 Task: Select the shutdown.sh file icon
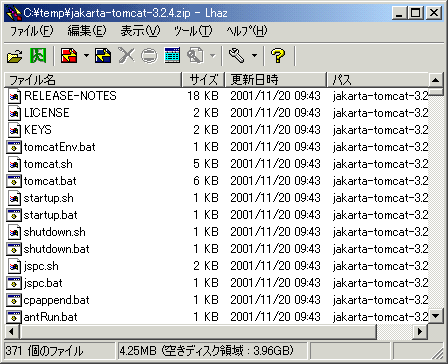coord(14,232)
